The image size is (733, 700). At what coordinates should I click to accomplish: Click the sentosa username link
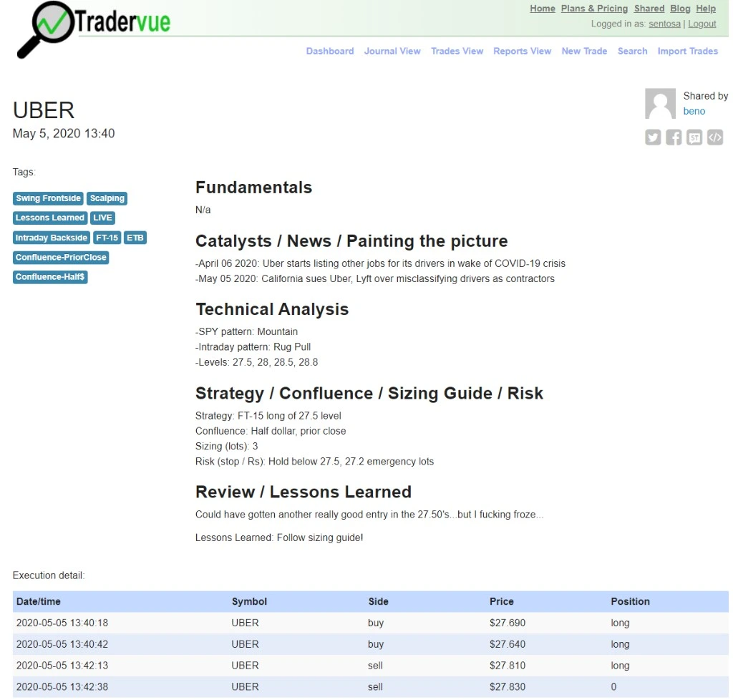click(664, 24)
